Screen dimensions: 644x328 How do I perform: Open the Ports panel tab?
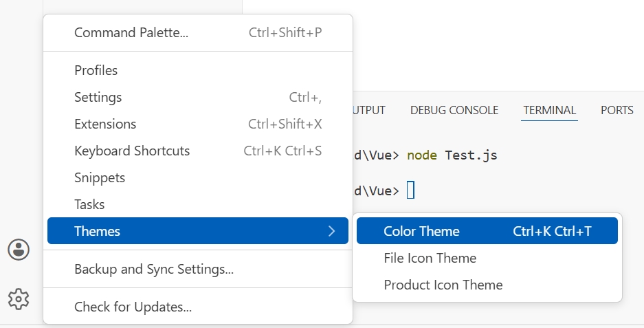tap(617, 110)
